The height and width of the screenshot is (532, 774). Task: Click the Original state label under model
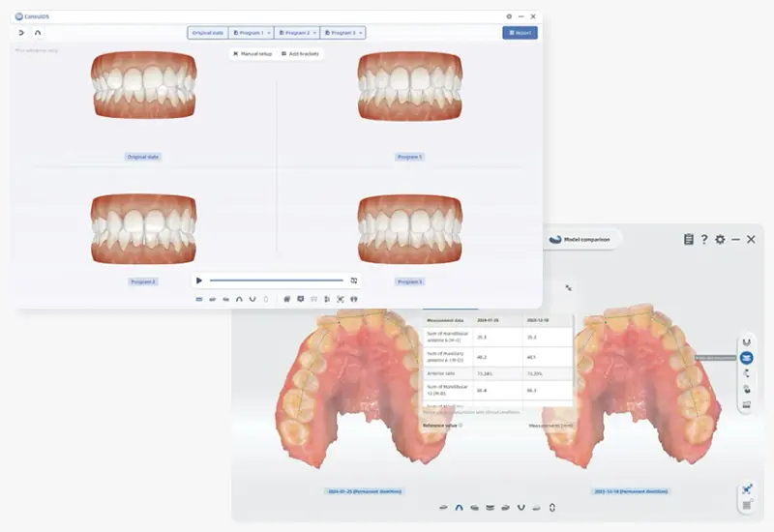coord(143,157)
